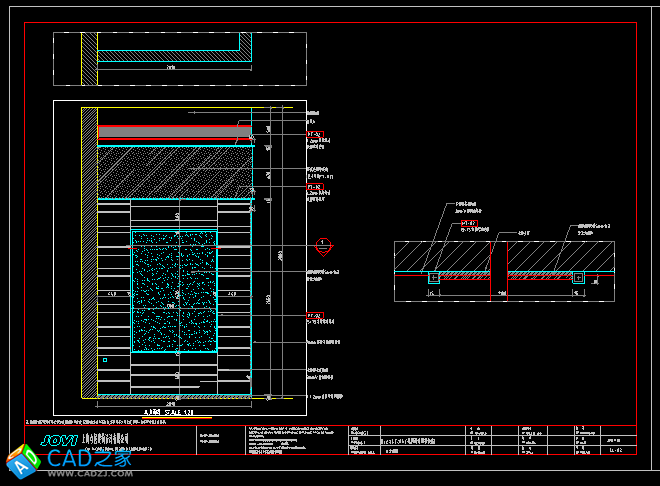
Task: Select the red circular section marker symbol
Action: [323, 244]
